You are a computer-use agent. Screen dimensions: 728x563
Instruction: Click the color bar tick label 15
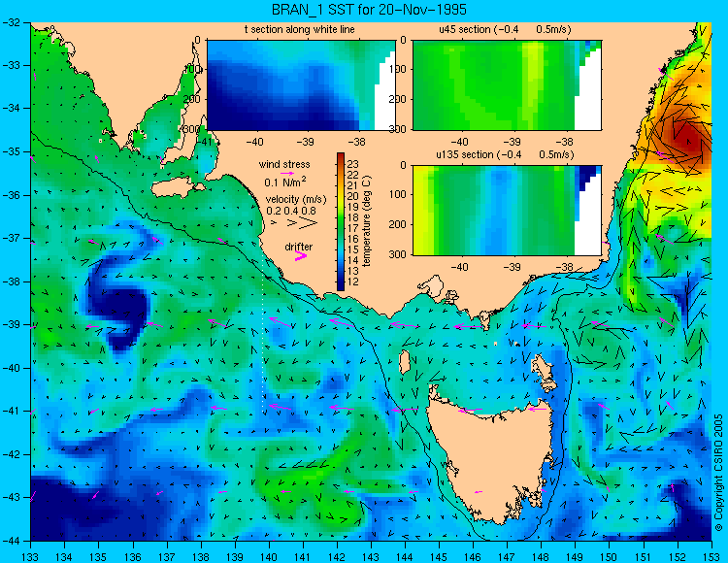coord(353,249)
